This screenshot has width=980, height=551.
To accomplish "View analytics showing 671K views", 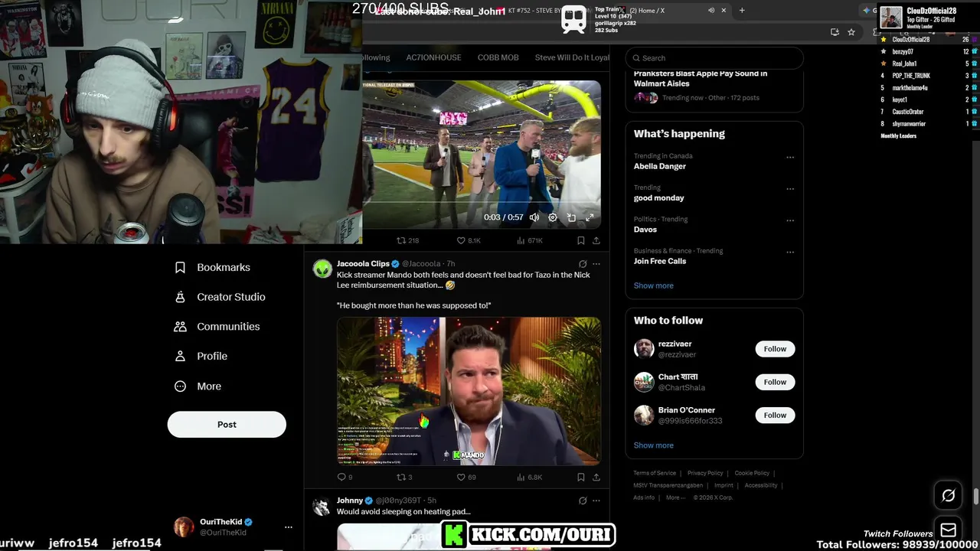I will click(530, 240).
